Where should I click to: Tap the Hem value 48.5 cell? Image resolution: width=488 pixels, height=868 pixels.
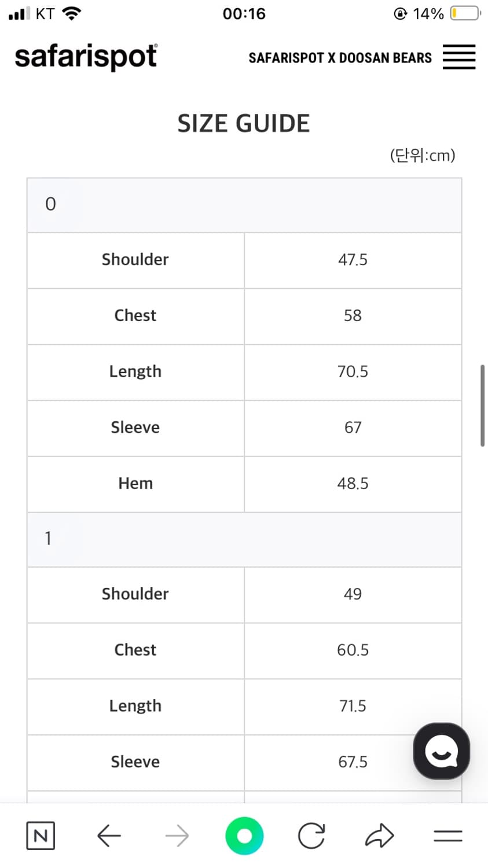tap(353, 484)
